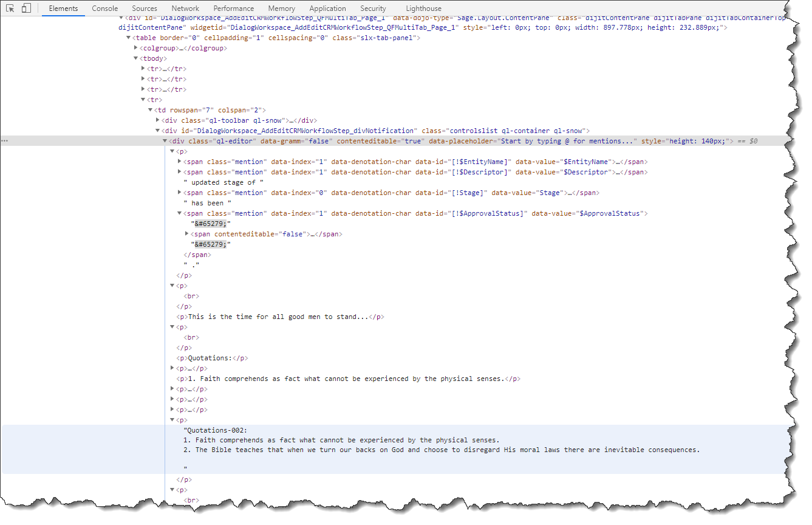The height and width of the screenshot is (525, 812).
Task: Switch to the Network tab
Action: tap(185, 9)
